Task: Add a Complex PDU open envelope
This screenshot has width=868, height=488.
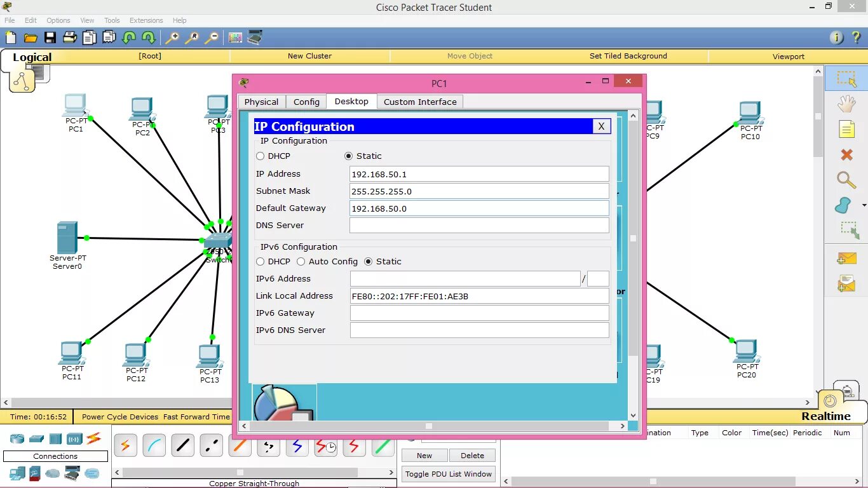Action: (846, 283)
